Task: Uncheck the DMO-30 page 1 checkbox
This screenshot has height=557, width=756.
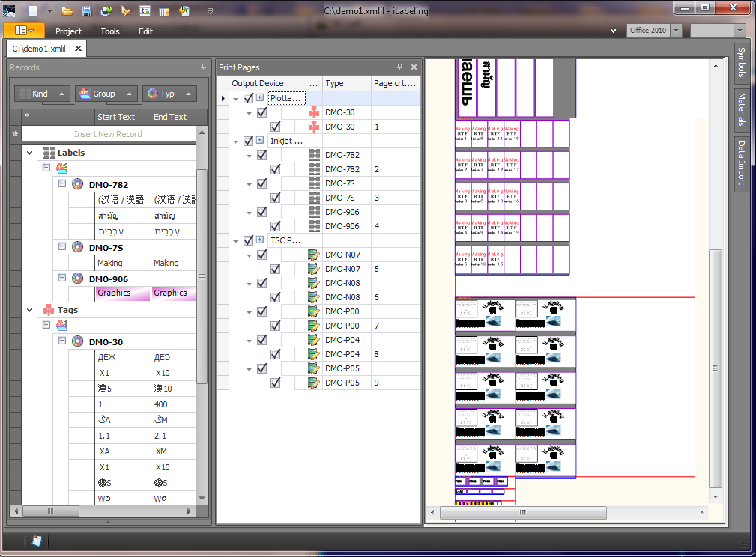Action: (275, 127)
